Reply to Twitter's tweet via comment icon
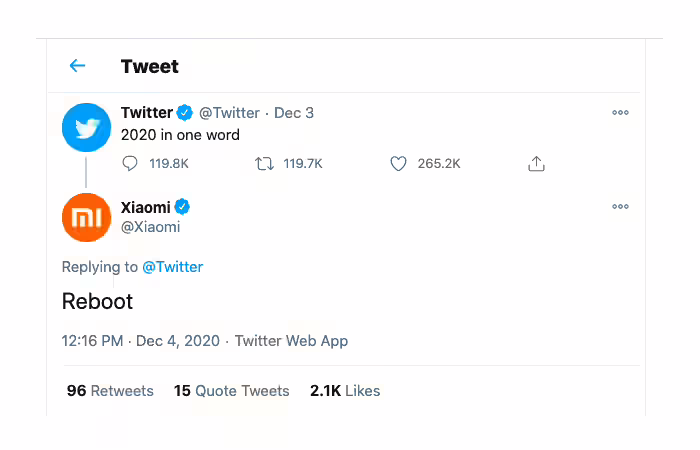The width and height of the screenshot is (700, 450). click(x=130, y=164)
